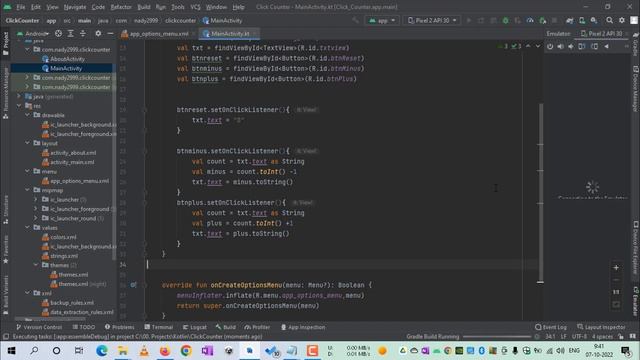This screenshot has height=360, width=640.
Task: Open the Device Manager toolbar icon
Action: point(582,20)
